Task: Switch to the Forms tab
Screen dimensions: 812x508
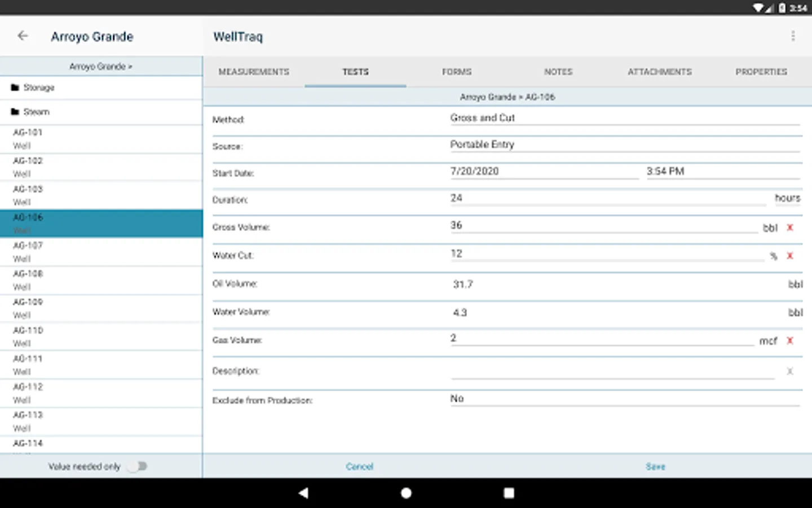Action: (x=457, y=72)
